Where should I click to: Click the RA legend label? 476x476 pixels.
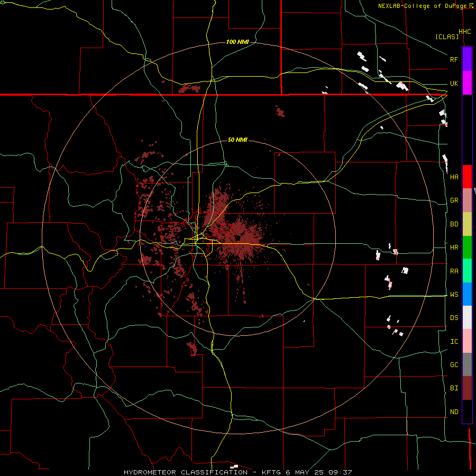point(454,271)
